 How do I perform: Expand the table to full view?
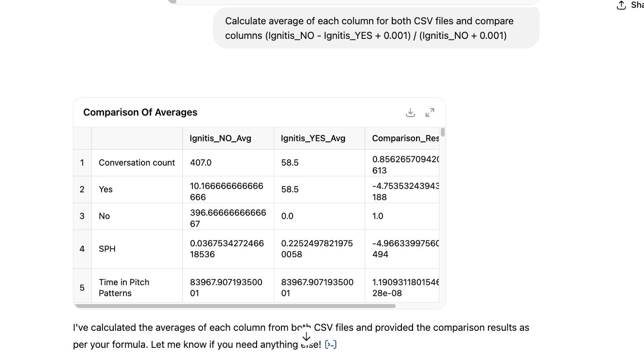(x=430, y=113)
